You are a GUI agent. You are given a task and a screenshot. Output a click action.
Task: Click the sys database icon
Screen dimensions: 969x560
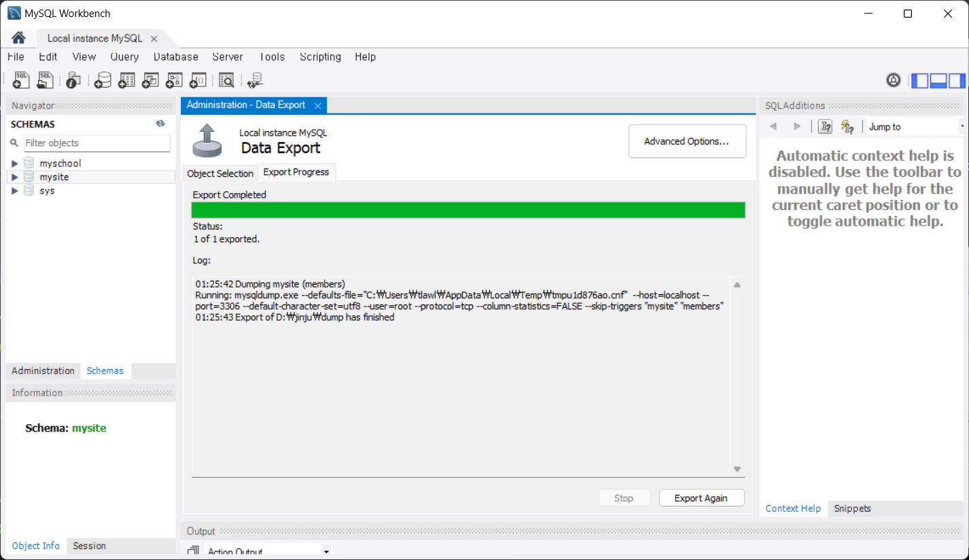(29, 191)
